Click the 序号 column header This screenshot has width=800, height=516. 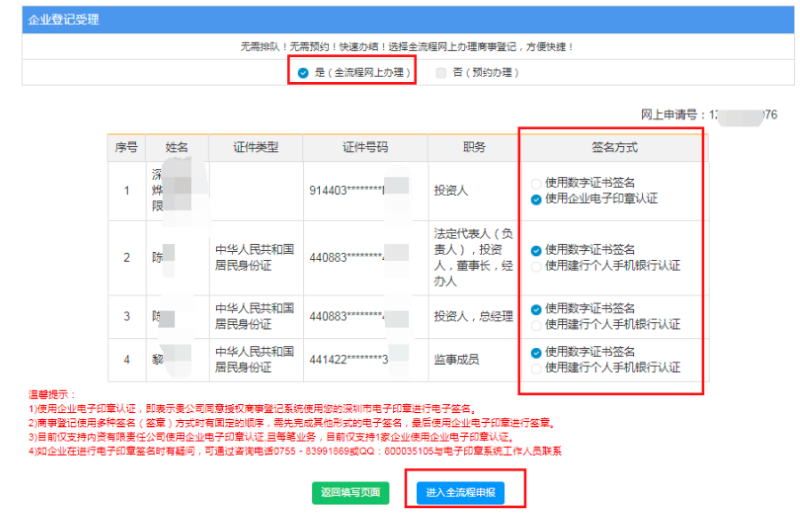point(126,148)
